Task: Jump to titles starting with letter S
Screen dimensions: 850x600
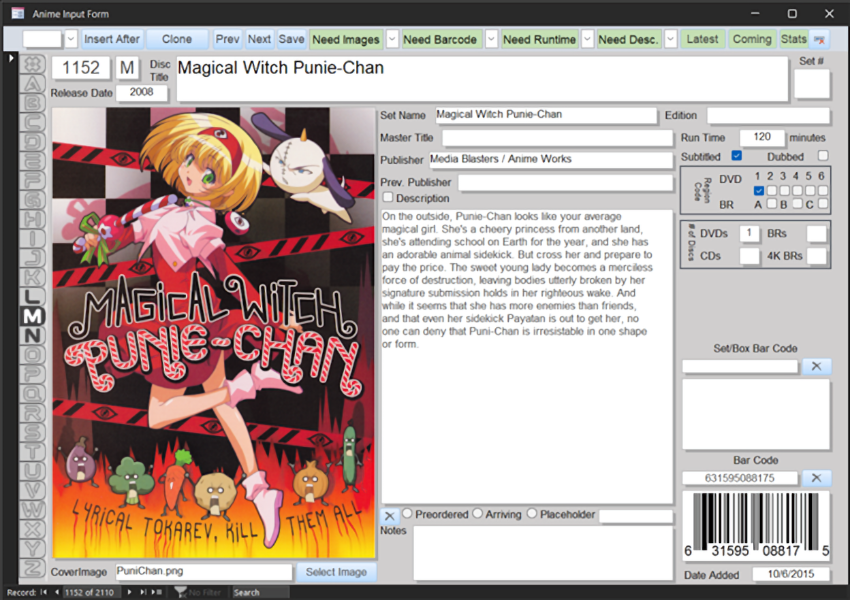Action: pyautogui.click(x=33, y=432)
